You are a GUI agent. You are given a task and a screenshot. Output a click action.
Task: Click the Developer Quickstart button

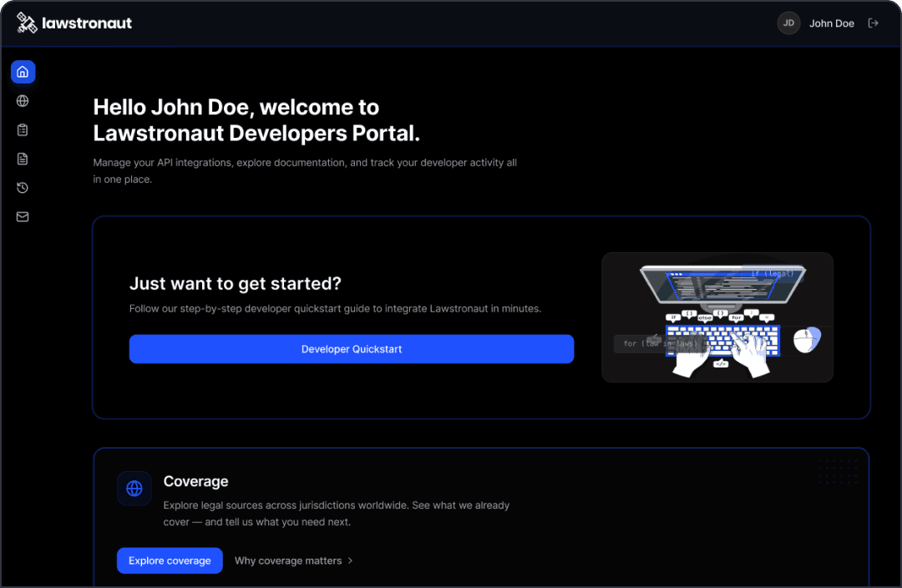tap(352, 348)
